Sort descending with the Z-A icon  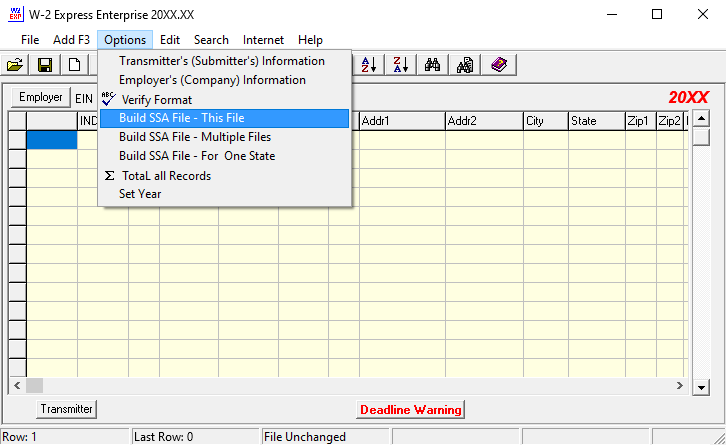coord(399,65)
